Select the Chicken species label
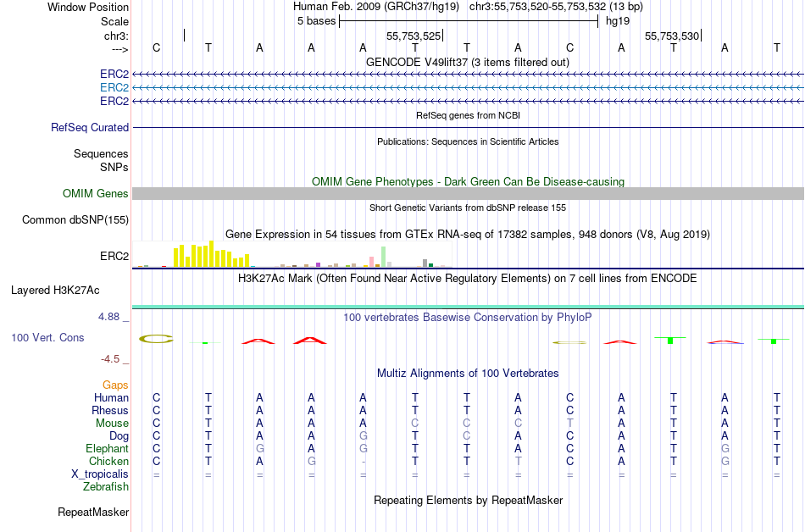 point(108,461)
